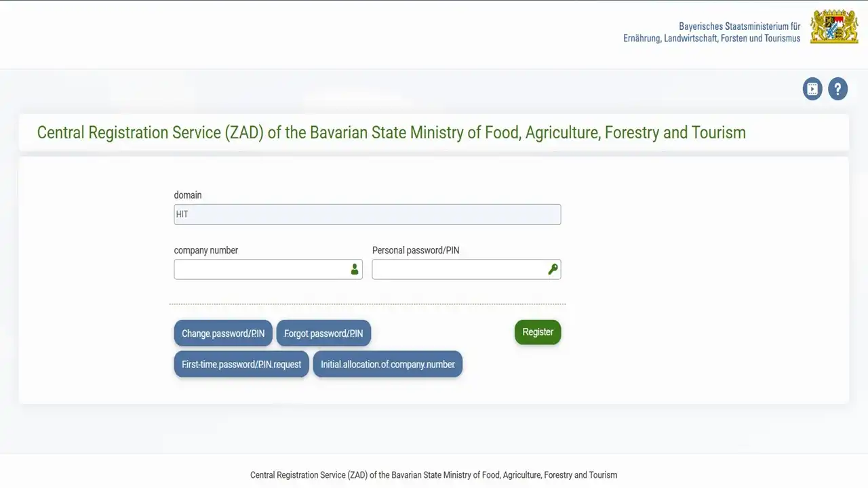Select the round blue filmstrip icon
868x488 pixels.
(812, 89)
